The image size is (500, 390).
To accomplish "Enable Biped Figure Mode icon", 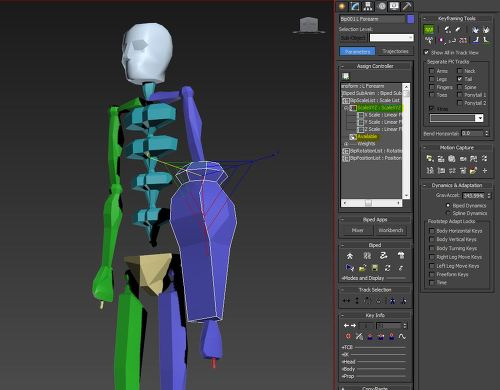I will [x=350, y=256].
